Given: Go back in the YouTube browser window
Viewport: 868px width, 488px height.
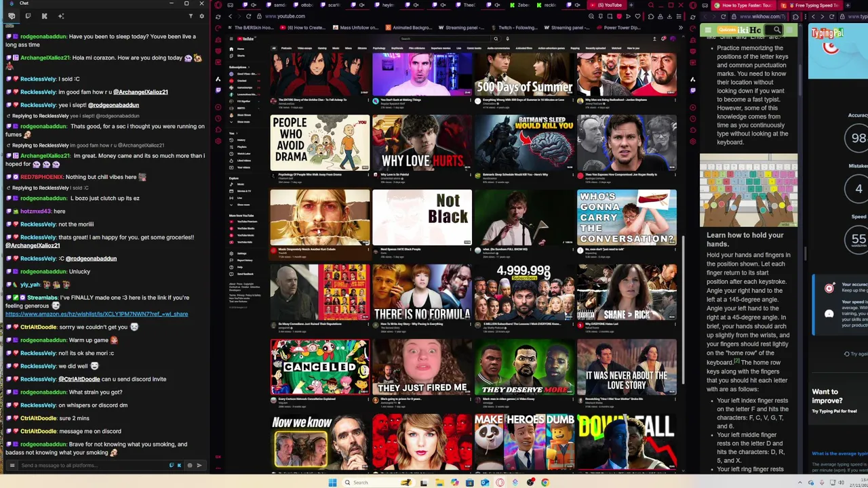Looking at the screenshot, I should point(231,16).
